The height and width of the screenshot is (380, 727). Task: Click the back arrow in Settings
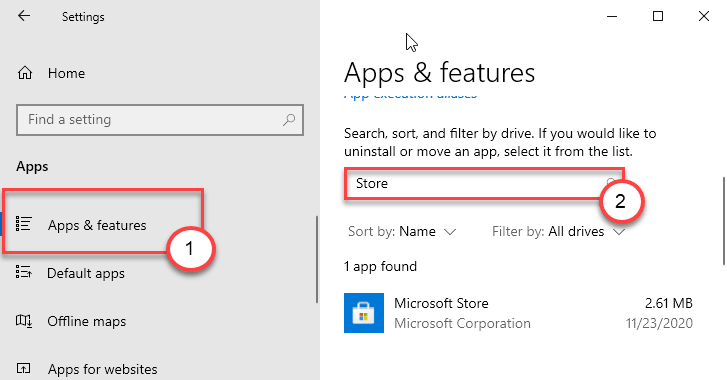coord(24,16)
